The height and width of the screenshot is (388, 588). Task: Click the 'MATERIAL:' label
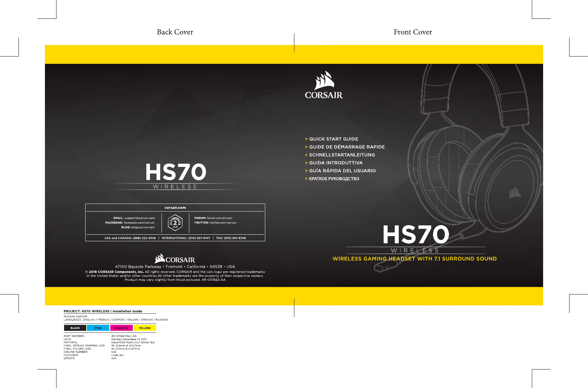pyautogui.click(x=71, y=342)
